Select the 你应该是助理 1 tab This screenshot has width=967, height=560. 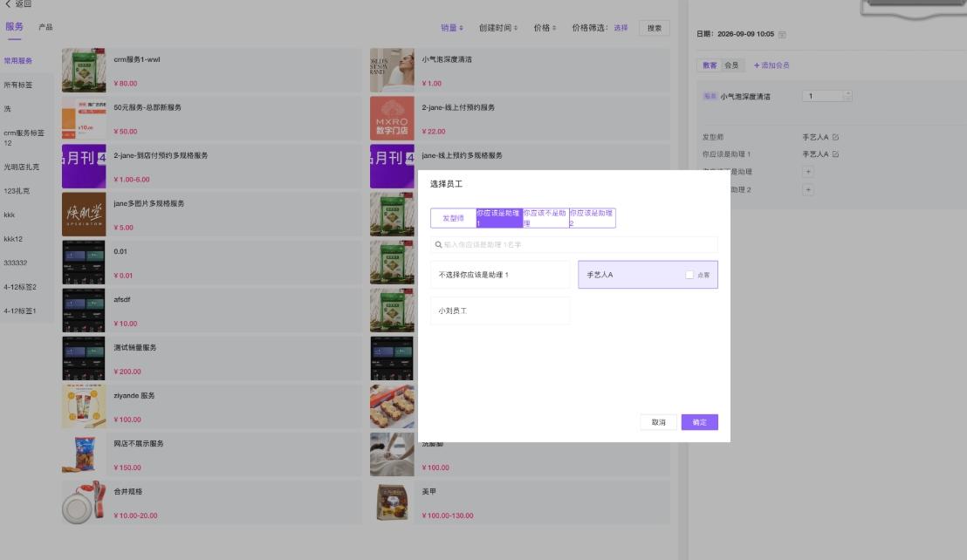pos(499,218)
